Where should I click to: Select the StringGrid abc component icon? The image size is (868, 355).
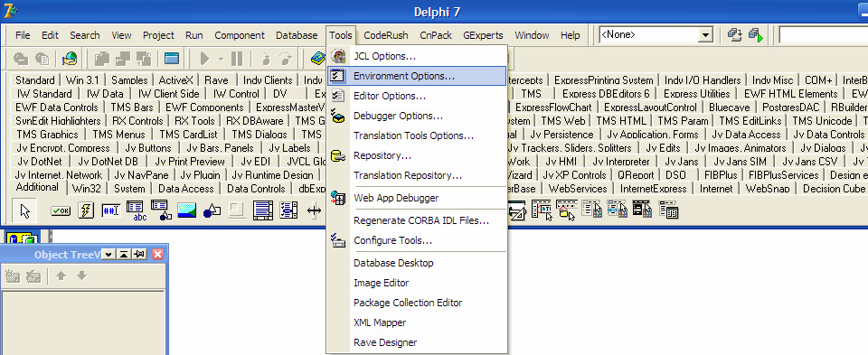[x=137, y=210]
